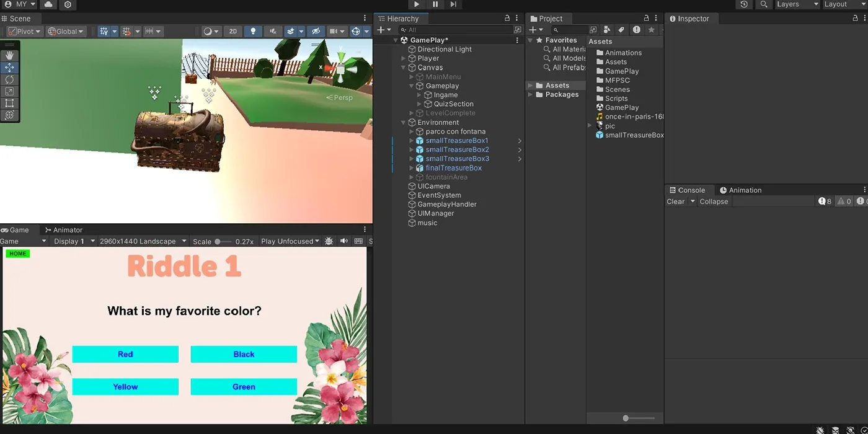868x434 pixels.
Task: Open Hierarchy panel three-dot menu
Action: click(517, 19)
